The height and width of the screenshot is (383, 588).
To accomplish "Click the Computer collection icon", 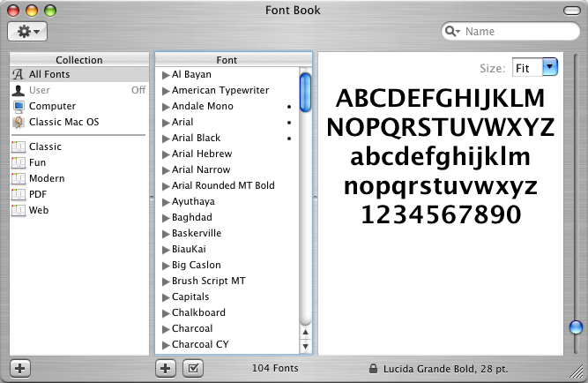I will [19, 107].
